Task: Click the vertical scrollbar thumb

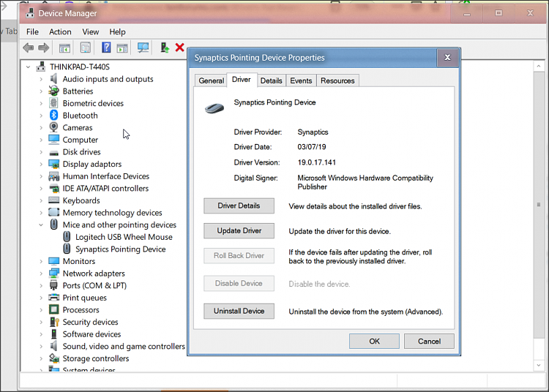Action: pyautogui.click(x=539, y=205)
